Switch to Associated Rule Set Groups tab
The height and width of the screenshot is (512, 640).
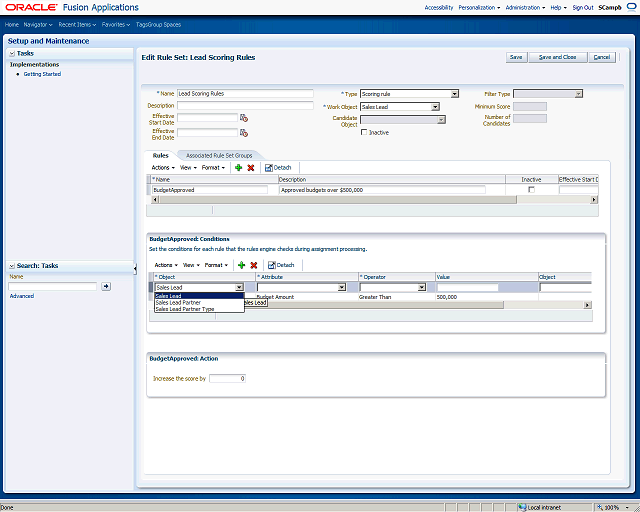tap(219, 156)
